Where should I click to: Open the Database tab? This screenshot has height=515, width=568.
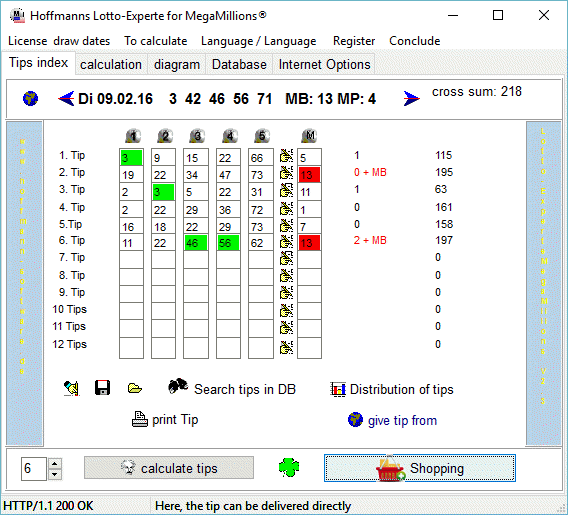239,64
